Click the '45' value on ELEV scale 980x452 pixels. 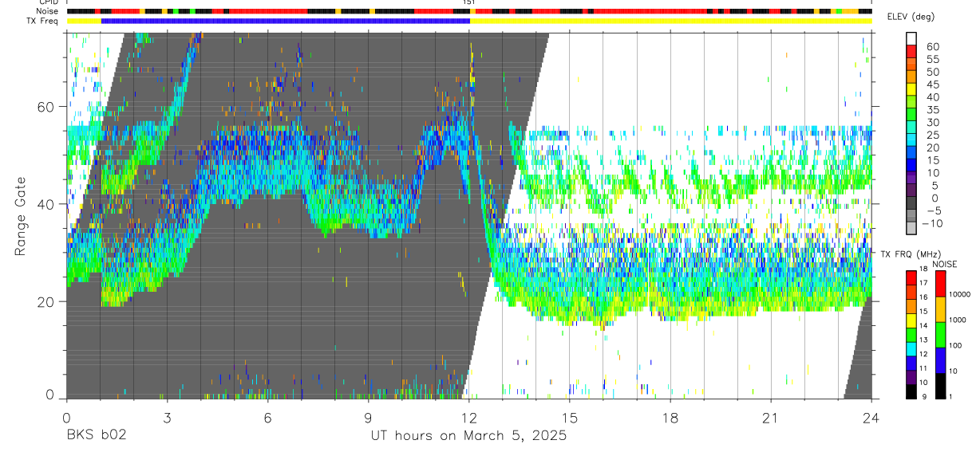[931, 85]
